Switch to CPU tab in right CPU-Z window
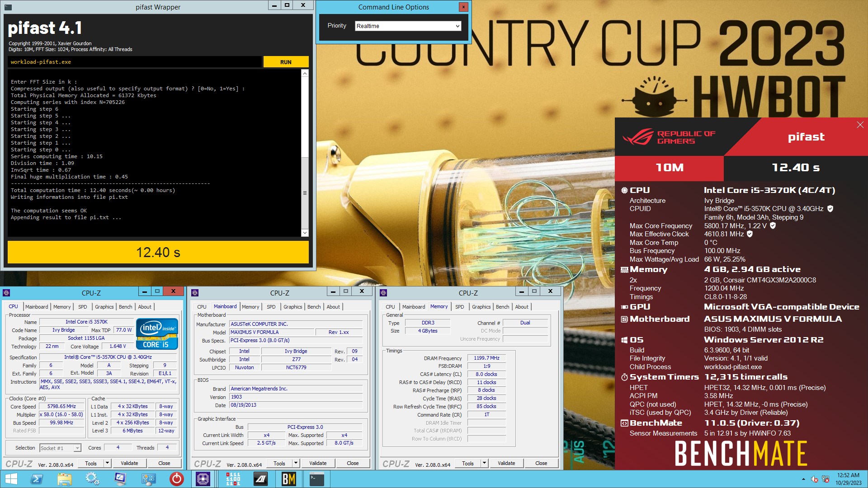The width and height of the screenshot is (868, 488). click(x=390, y=307)
